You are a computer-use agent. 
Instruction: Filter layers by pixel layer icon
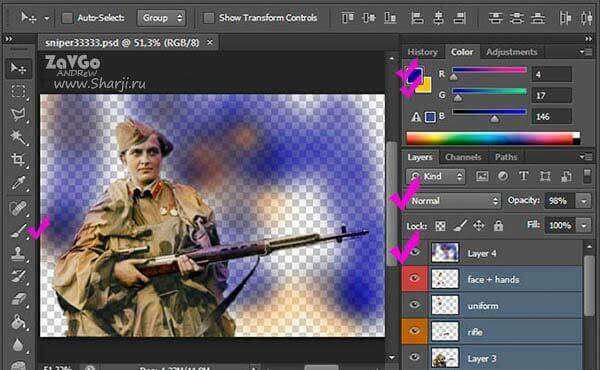tap(482, 176)
